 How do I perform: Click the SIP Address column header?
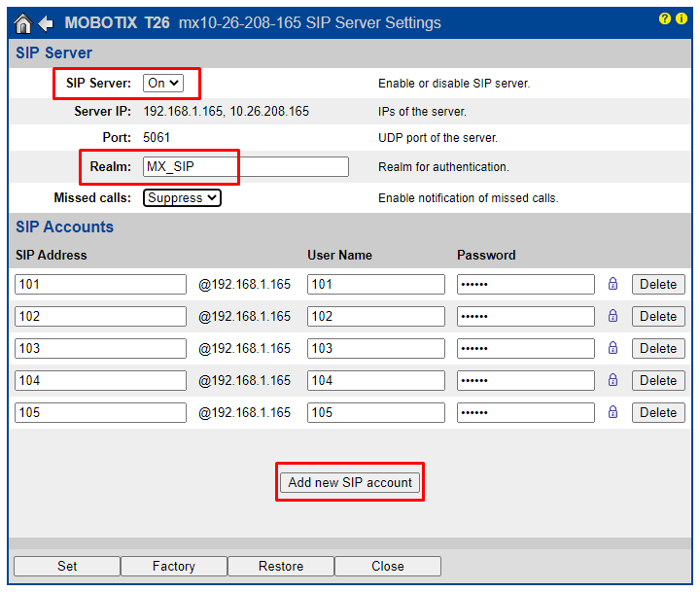pyautogui.click(x=52, y=255)
